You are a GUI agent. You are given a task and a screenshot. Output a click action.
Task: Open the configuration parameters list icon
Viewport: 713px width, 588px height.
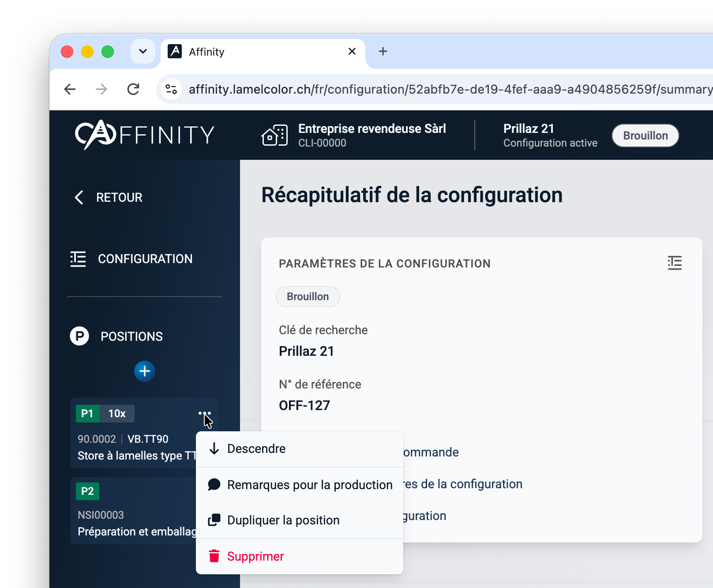coord(675,263)
